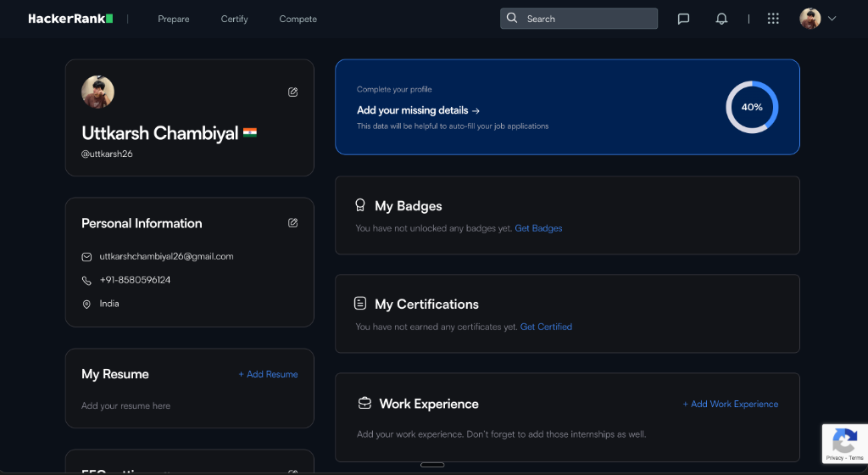Click Add Resume link
This screenshot has height=475, width=868.
[268, 374]
